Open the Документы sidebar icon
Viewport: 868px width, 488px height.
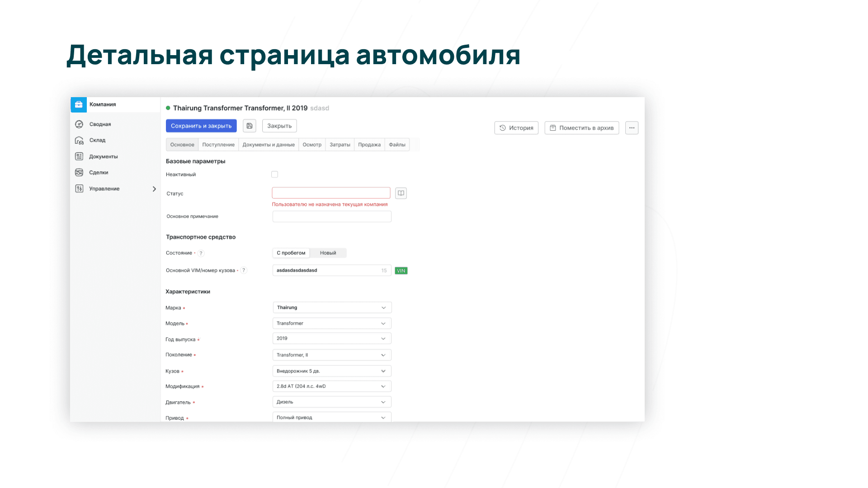(79, 156)
